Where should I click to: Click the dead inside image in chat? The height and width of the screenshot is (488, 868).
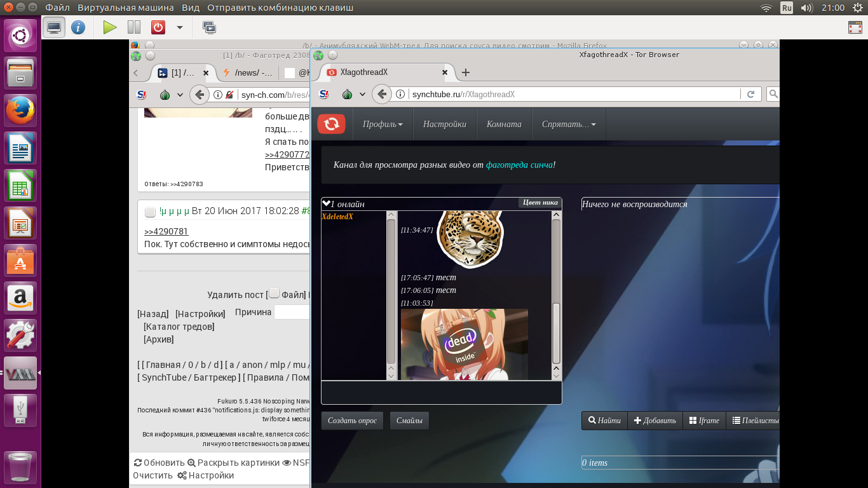[465, 344]
